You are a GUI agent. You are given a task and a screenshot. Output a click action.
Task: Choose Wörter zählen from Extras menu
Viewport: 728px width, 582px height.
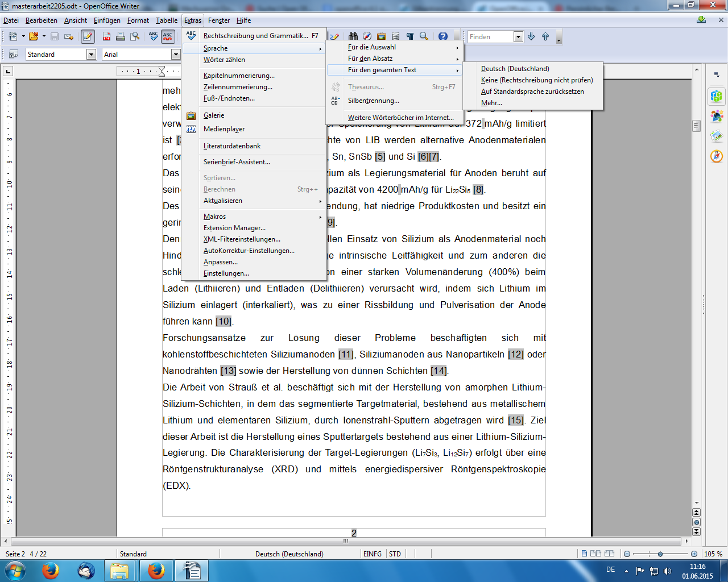[x=224, y=60]
